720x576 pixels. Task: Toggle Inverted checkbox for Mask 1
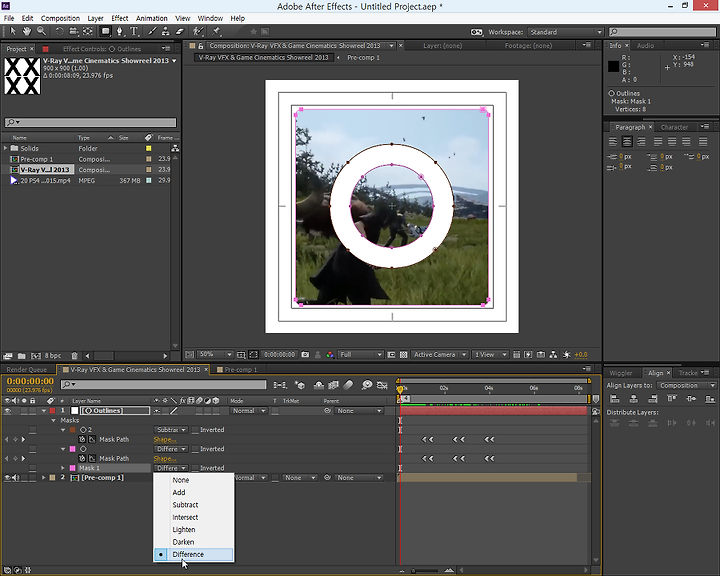click(x=195, y=468)
